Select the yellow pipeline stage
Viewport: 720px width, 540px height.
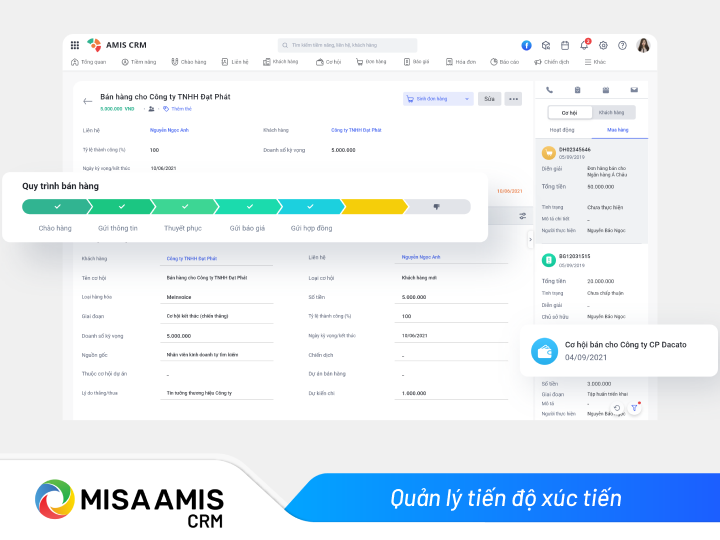click(x=374, y=207)
